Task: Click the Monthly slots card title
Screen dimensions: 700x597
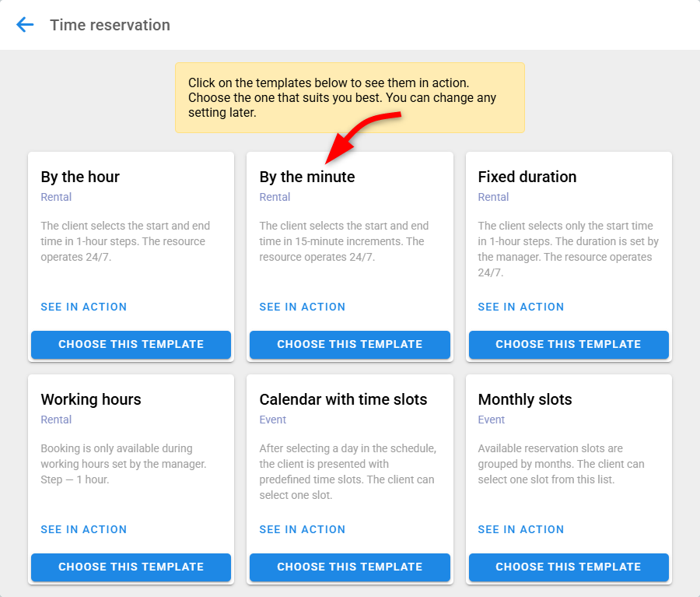Action: pyautogui.click(x=524, y=399)
